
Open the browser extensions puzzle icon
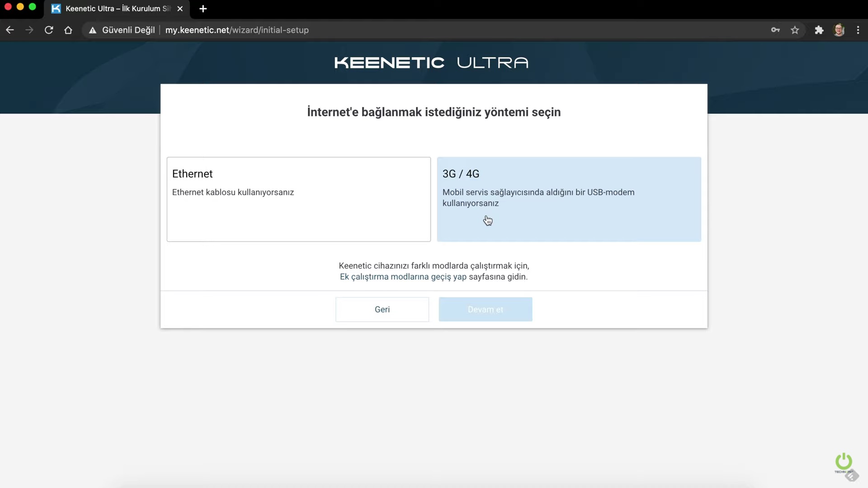pyautogui.click(x=819, y=30)
